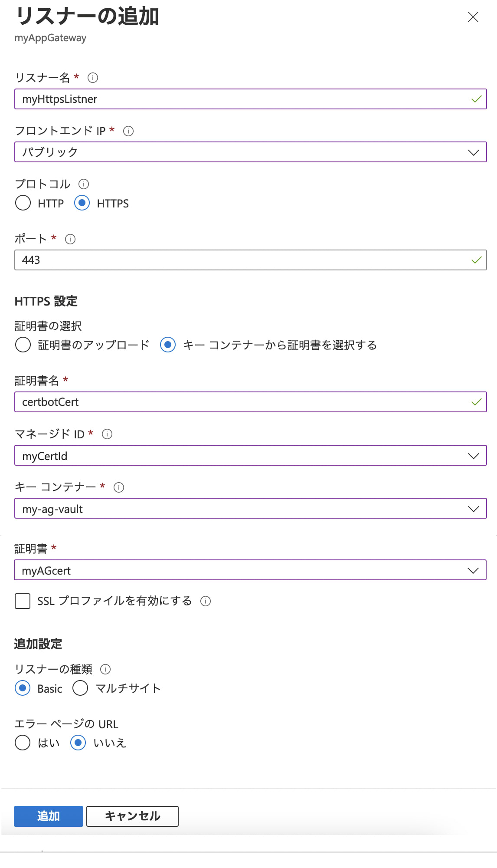This screenshot has height=868, width=497.
Task: Select the HTTP protocol radio button
Action: coord(23,203)
